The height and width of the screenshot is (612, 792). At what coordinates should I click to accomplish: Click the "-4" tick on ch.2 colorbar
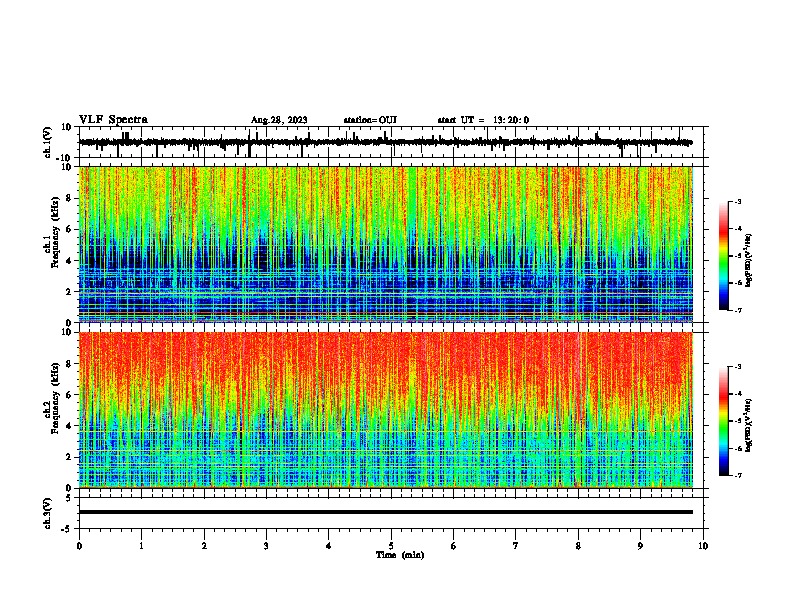738,394
